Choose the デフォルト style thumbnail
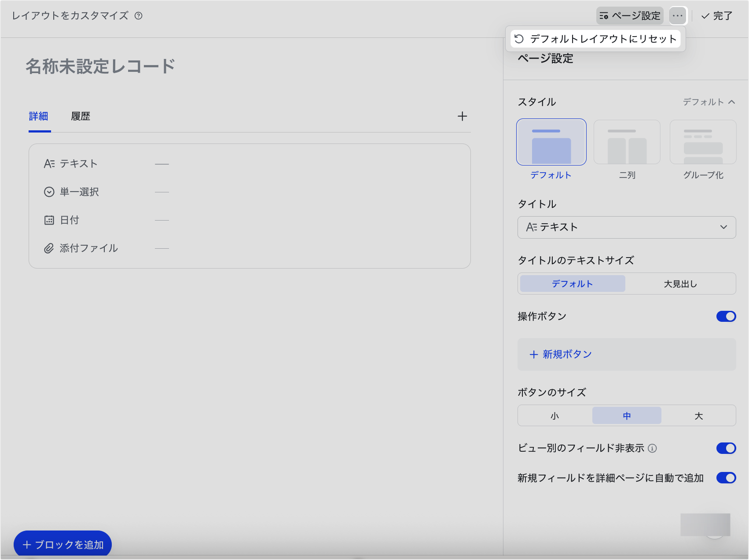This screenshot has height=560, width=749. 551,142
